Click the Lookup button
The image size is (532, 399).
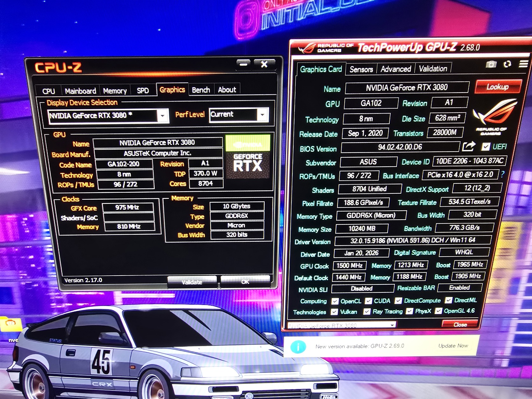pos(498,87)
